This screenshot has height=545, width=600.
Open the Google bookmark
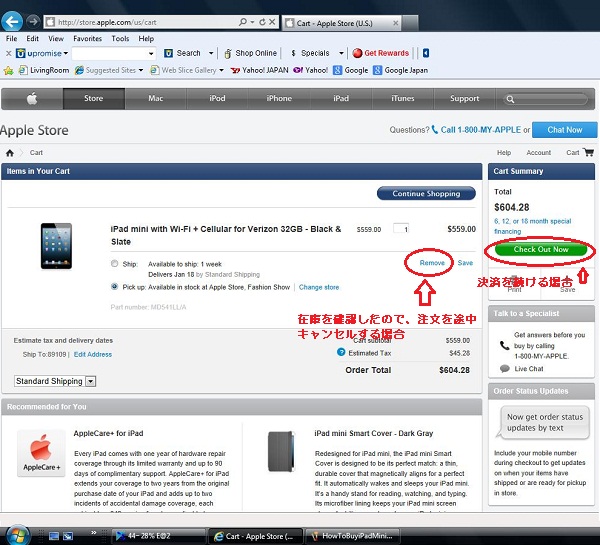click(x=351, y=70)
